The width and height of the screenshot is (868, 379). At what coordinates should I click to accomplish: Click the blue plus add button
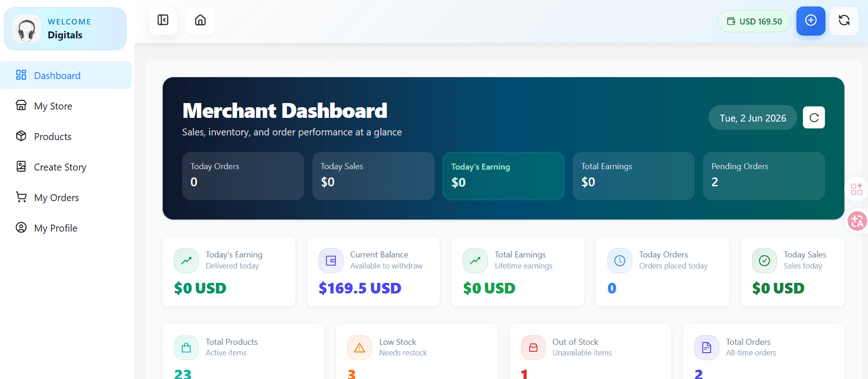811,21
